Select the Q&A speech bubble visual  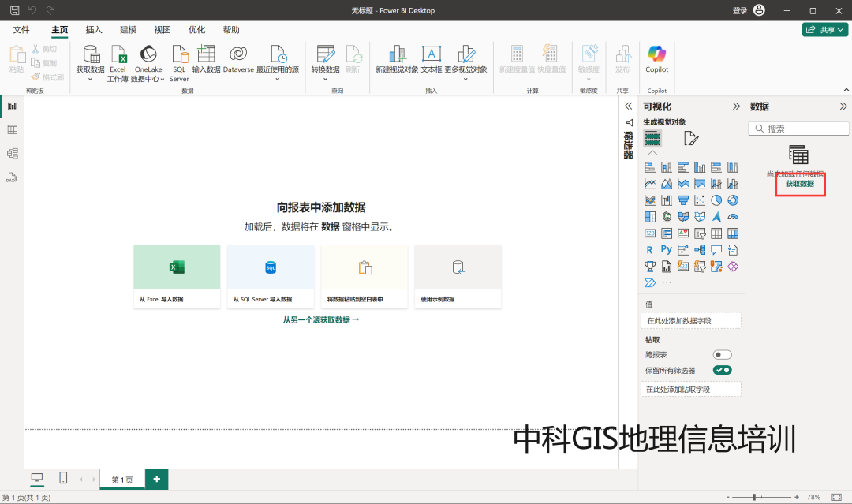coord(716,250)
